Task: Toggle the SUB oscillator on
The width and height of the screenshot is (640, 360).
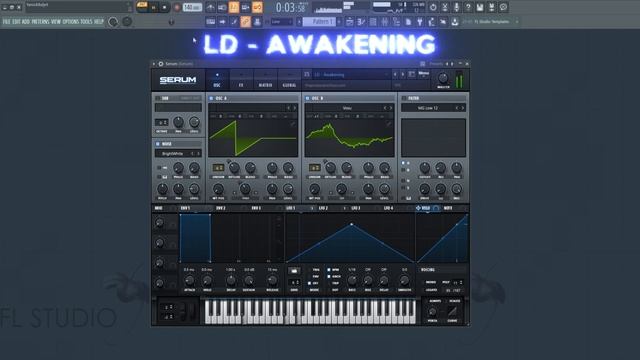Action: click(x=158, y=98)
